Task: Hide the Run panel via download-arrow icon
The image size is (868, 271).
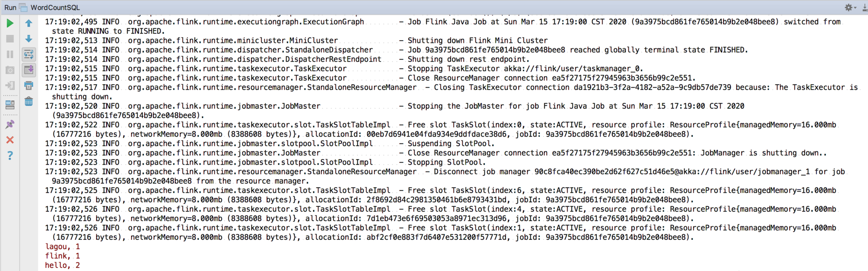Action: pyautogui.click(x=864, y=7)
